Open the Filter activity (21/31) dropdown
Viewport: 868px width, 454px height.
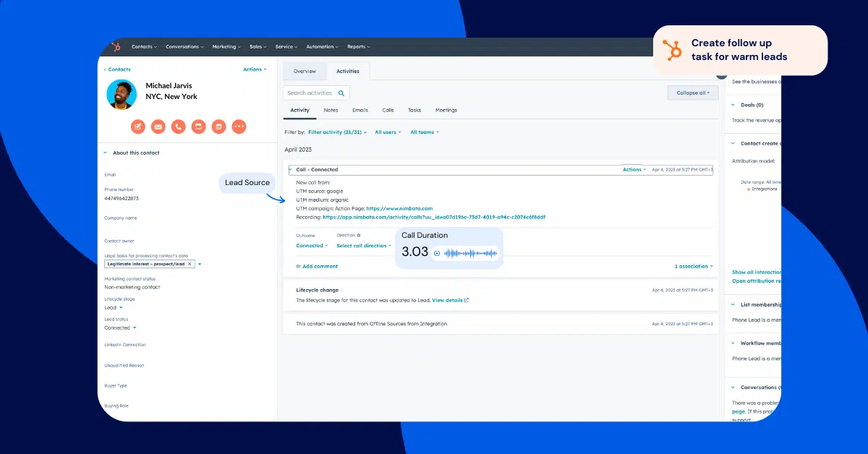click(x=338, y=132)
